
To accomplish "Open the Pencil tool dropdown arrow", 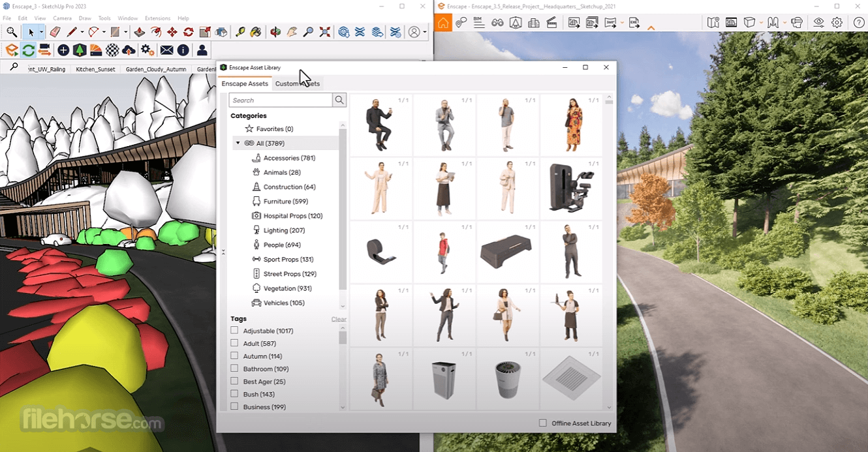I will click(x=82, y=32).
